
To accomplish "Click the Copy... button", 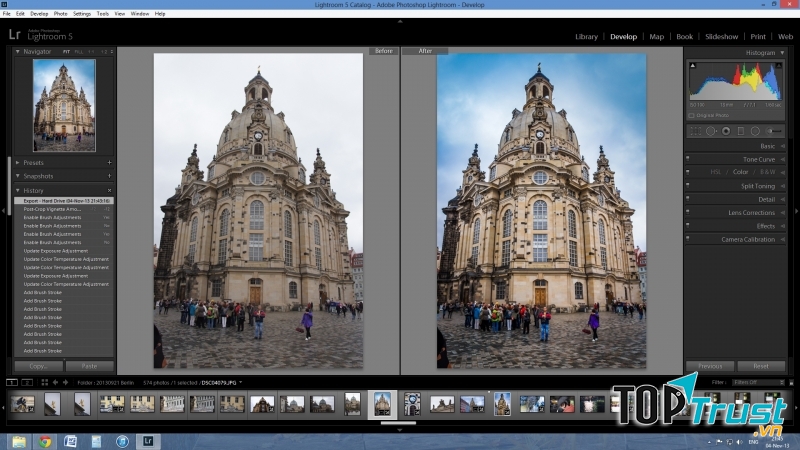I will (39, 366).
